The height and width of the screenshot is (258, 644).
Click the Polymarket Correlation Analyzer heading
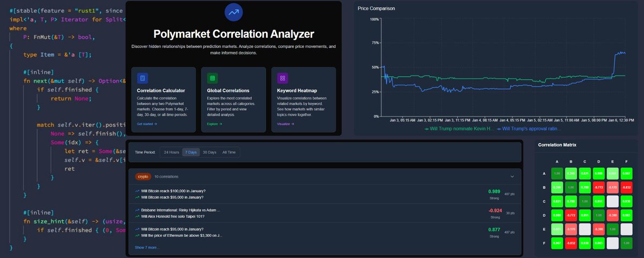[x=233, y=34]
